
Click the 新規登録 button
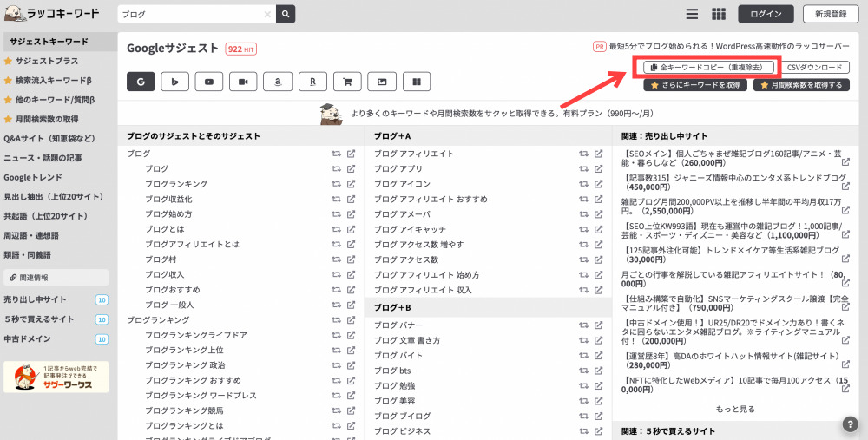point(831,15)
